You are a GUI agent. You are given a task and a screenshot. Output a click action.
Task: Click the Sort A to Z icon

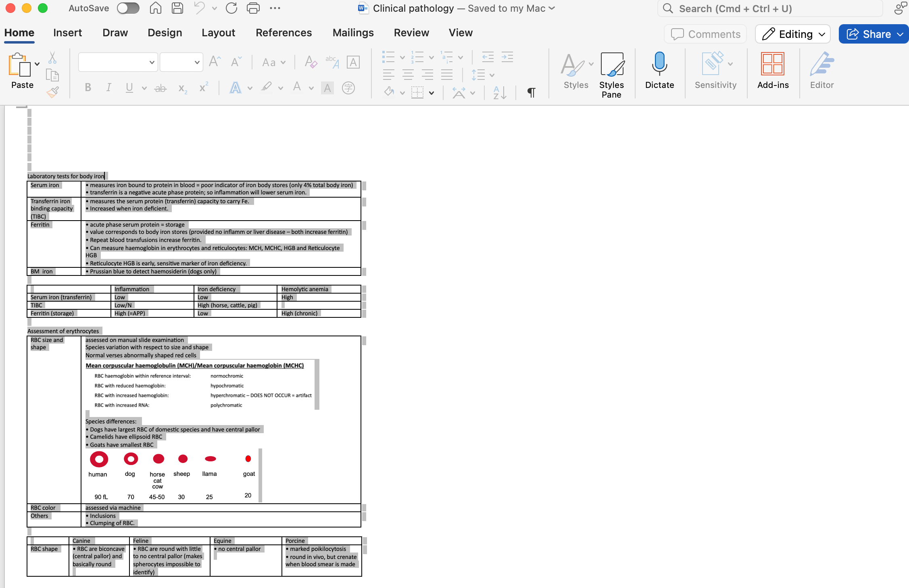tap(499, 92)
